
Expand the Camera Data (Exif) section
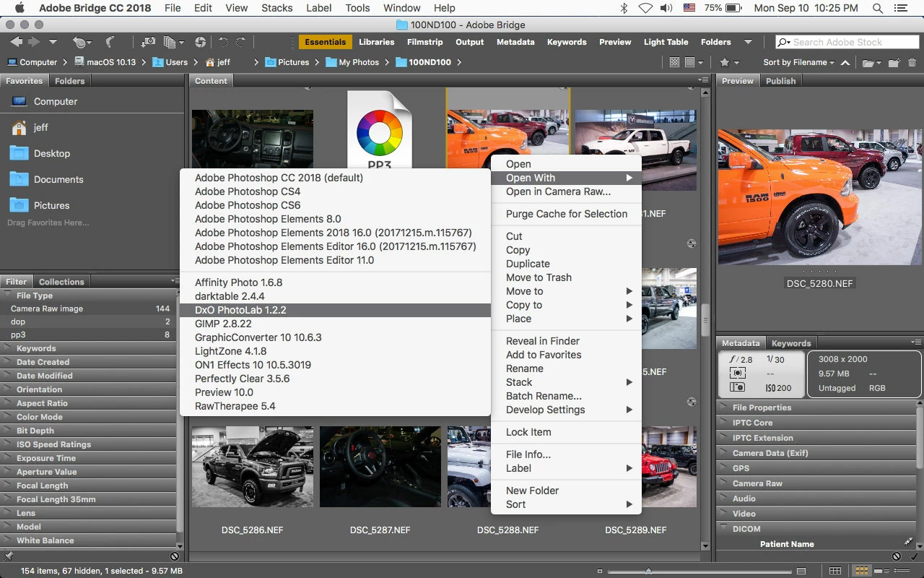(x=817, y=453)
